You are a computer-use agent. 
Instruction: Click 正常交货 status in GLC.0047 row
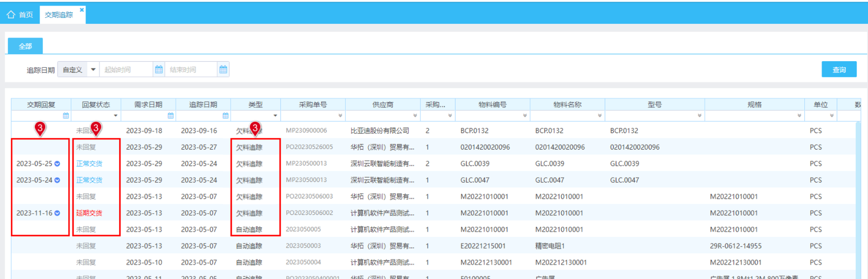89,180
